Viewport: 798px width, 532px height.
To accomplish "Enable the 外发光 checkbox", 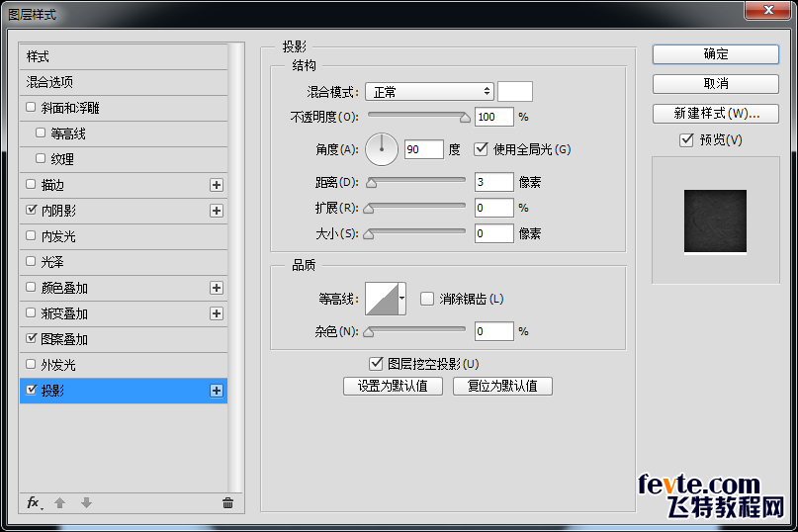I will (31, 364).
